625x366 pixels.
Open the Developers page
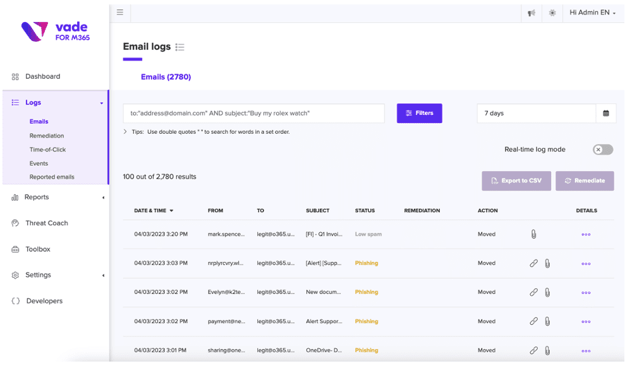coord(44,301)
